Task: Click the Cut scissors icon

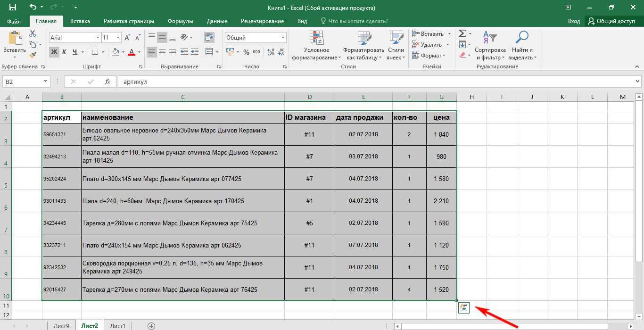Action: click(33, 33)
